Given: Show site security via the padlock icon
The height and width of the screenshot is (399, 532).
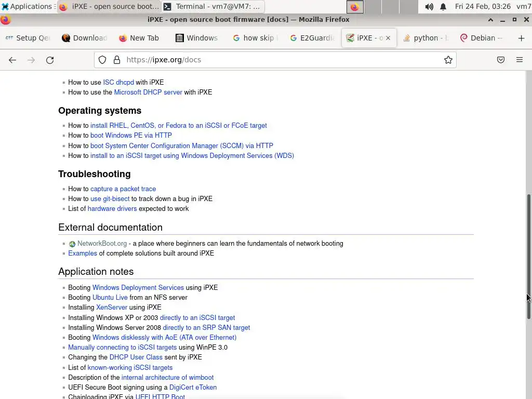Looking at the screenshot, I should pos(117,60).
